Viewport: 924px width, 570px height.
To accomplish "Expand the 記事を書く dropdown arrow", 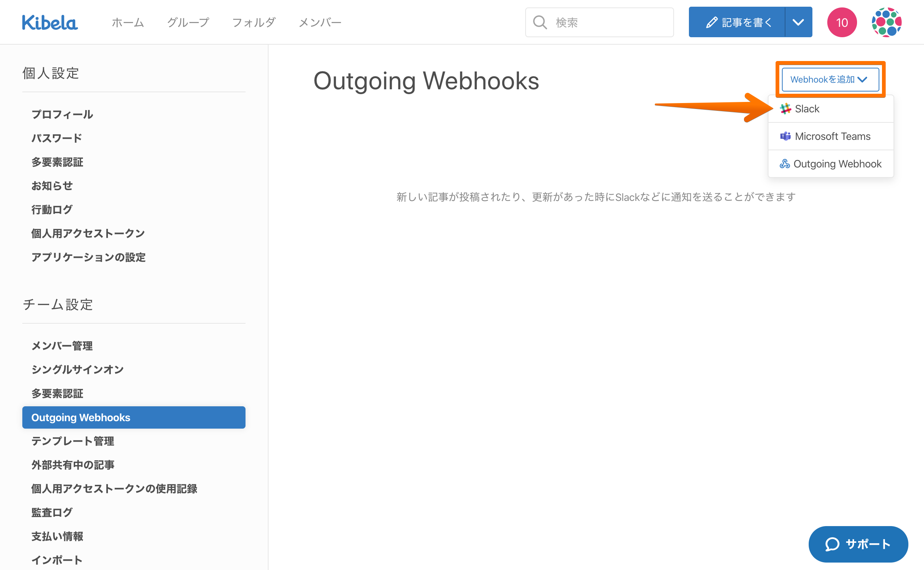I will coord(798,22).
